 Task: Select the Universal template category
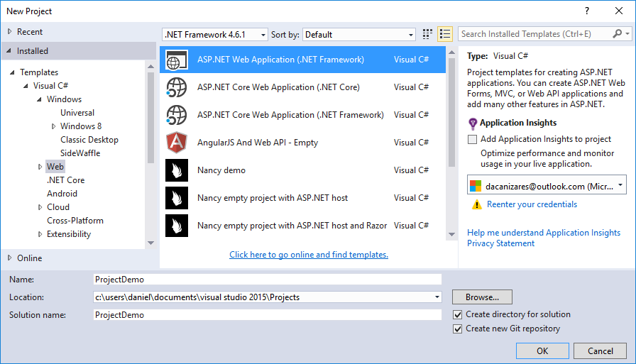(77, 113)
